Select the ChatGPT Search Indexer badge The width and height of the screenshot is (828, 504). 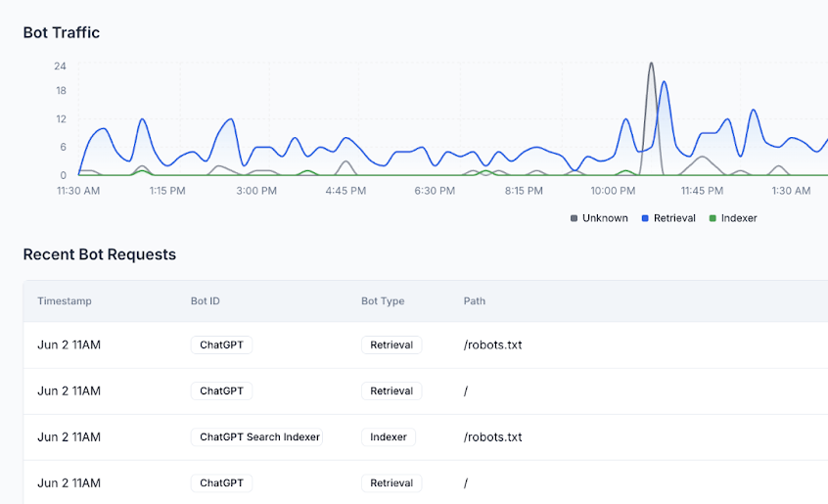(259, 437)
